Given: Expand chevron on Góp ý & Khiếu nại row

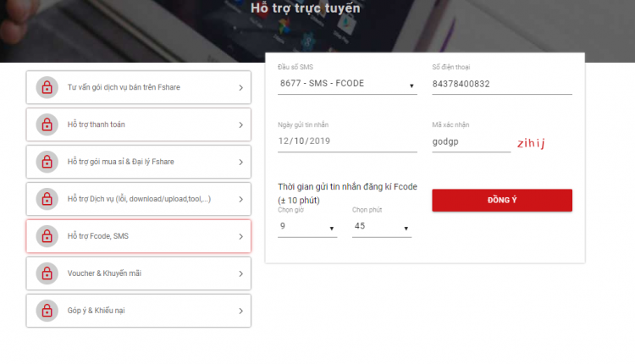Looking at the screenshot, I should tap(241, 312).
